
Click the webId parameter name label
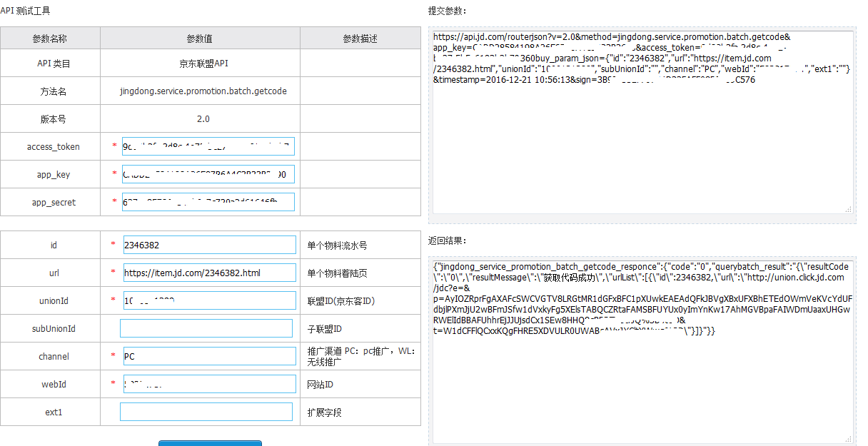click(x=54, y=385)
